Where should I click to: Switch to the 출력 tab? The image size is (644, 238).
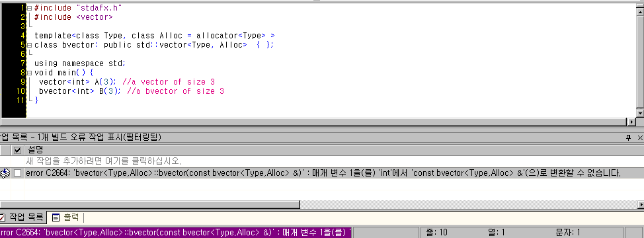[x=65, y=217]
